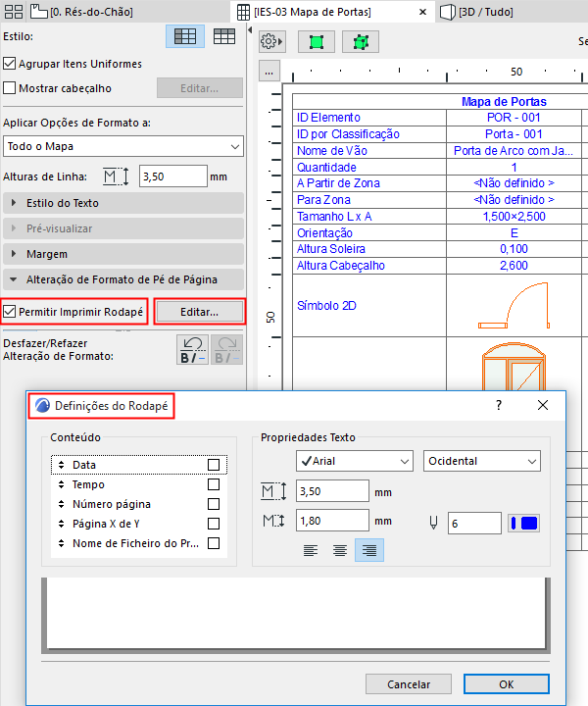Click Cancelar in the footer dialog

[409, 684]
